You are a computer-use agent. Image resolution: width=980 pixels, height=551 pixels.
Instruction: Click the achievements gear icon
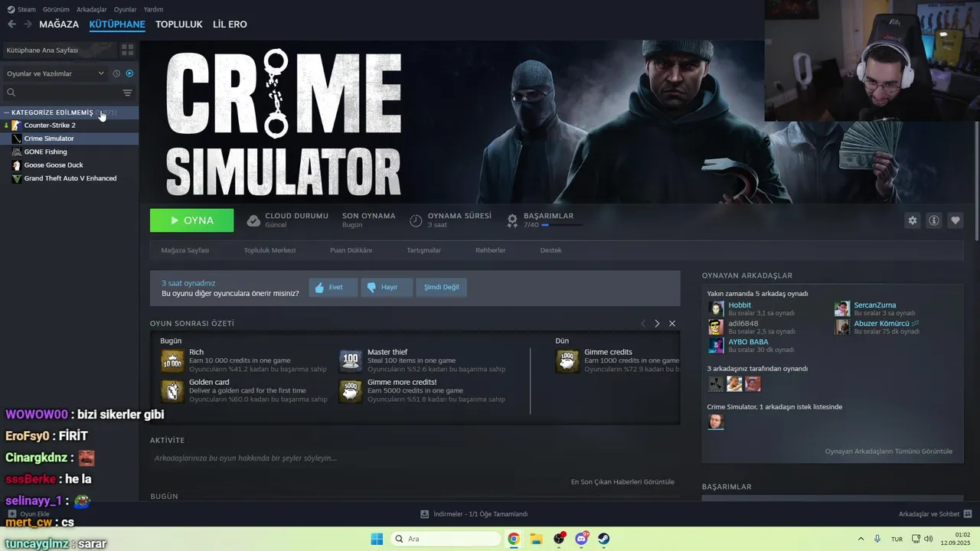(x=512, y=220)
